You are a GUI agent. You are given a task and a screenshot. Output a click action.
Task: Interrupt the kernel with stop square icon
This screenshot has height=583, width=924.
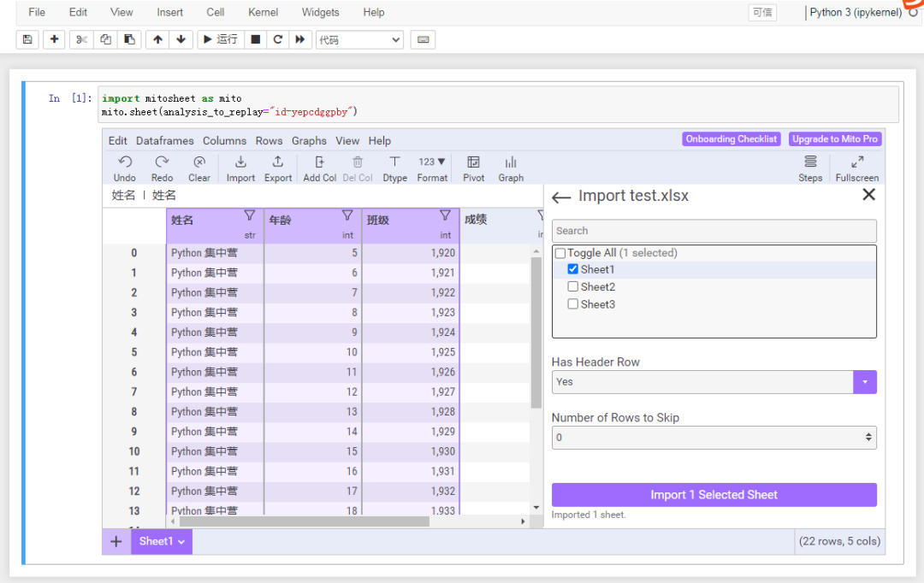click(255, 39)
